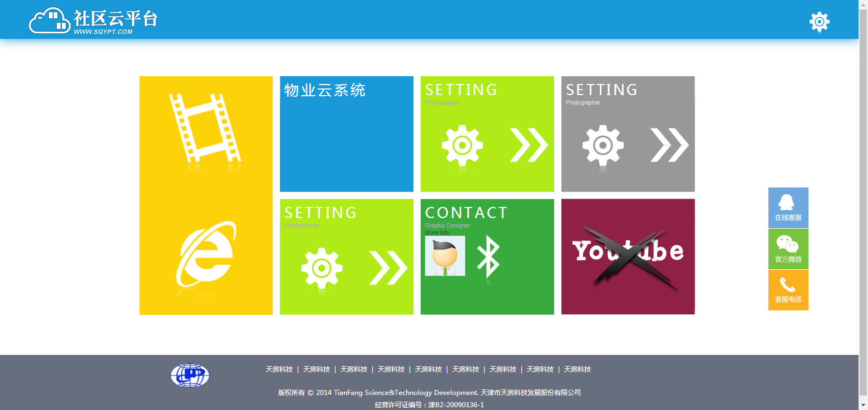Click double-chevron arrow in bottom green SETTING tile
868x410 pixels.
pyautogui.click(x=388, y=268)
